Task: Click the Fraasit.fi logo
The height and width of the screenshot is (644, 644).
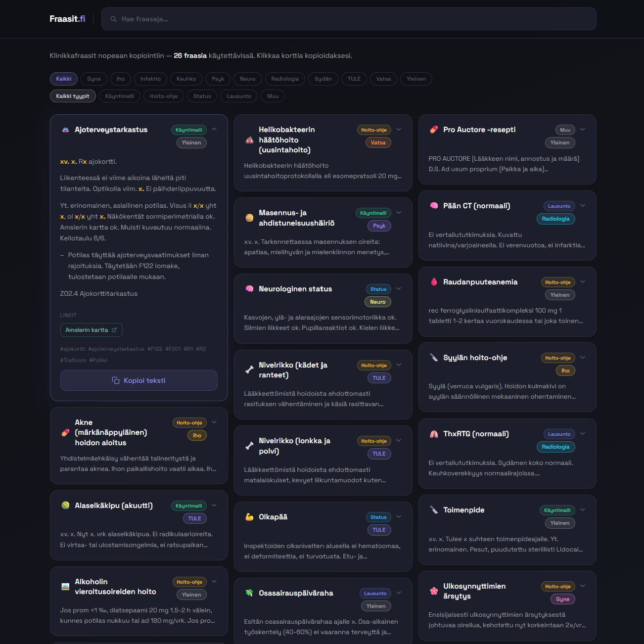Action: [67, 19]
